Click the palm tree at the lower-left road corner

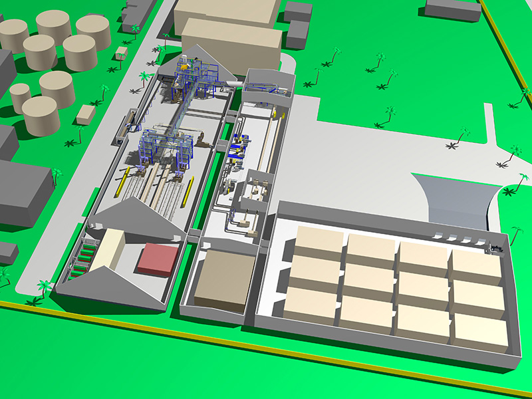pos(45,288)
